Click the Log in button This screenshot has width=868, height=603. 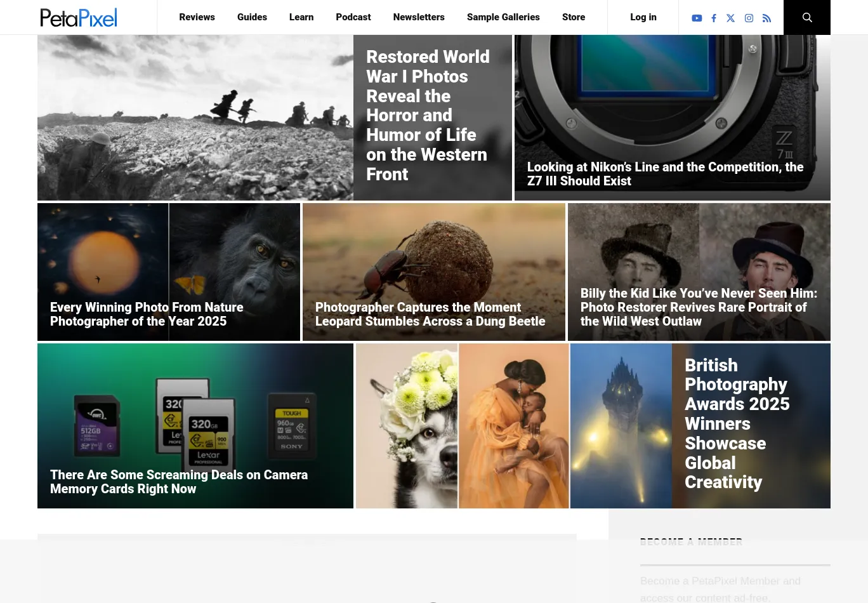coord(643,17)
